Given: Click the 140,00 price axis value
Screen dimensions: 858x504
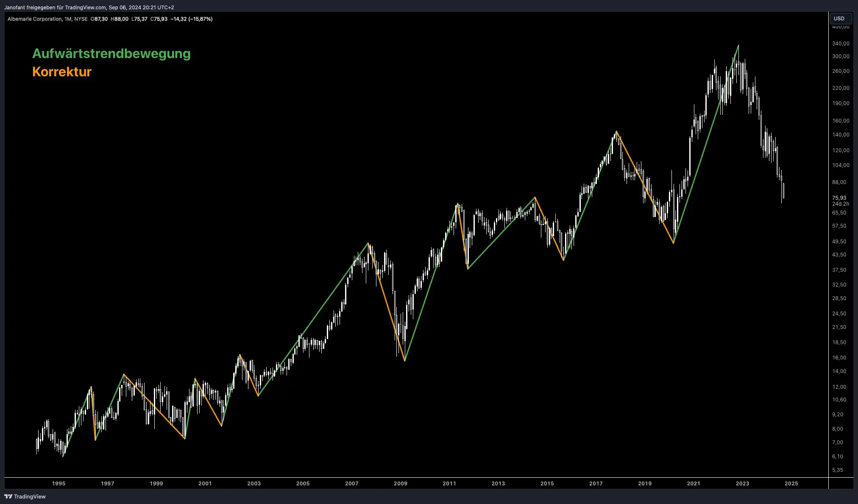Looking at the screenshot, I should tap(841, 135).
